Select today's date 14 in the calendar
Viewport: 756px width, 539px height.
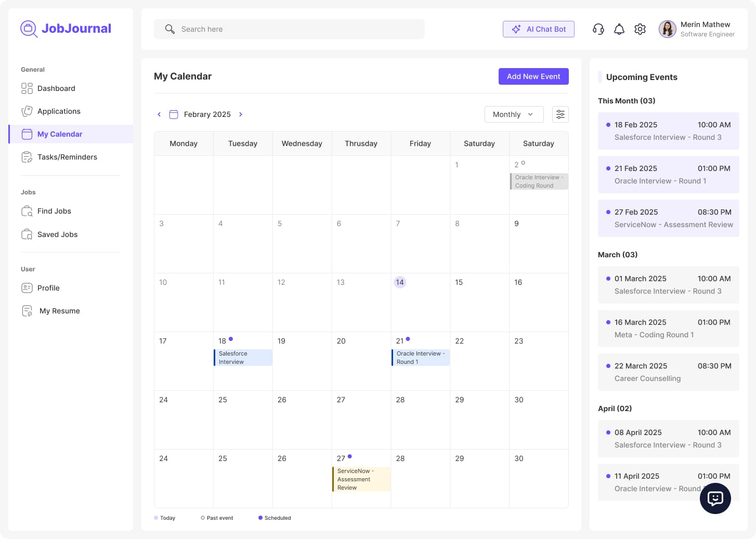[400, 282]
